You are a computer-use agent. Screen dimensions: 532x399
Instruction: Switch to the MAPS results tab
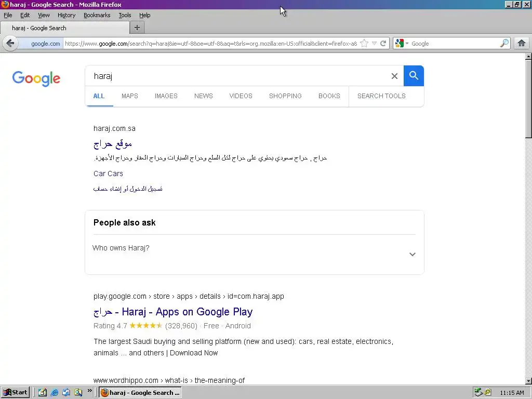click(129, 96)
